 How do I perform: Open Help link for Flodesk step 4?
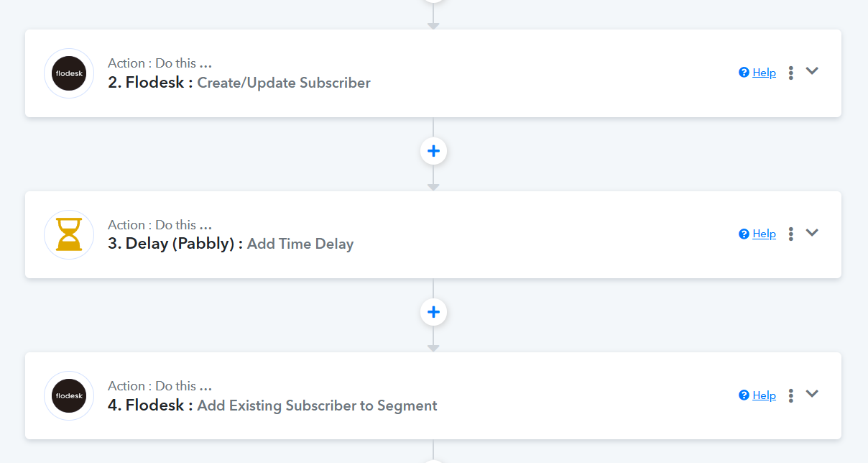point(764,395)
